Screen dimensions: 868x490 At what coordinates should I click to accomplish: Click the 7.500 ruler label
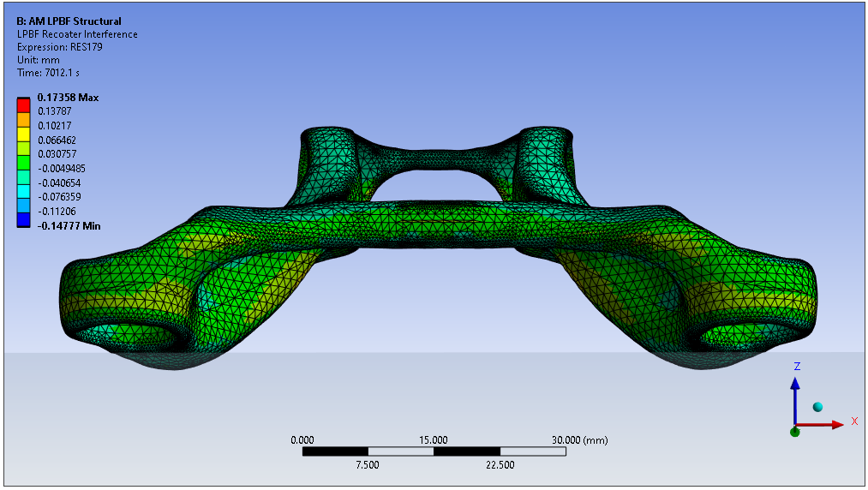point(368,465)
